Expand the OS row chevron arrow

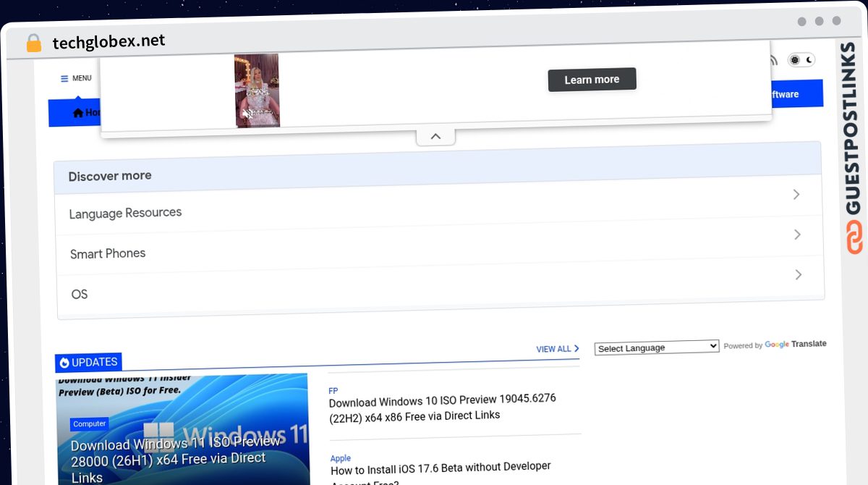(x=799, y=275)
